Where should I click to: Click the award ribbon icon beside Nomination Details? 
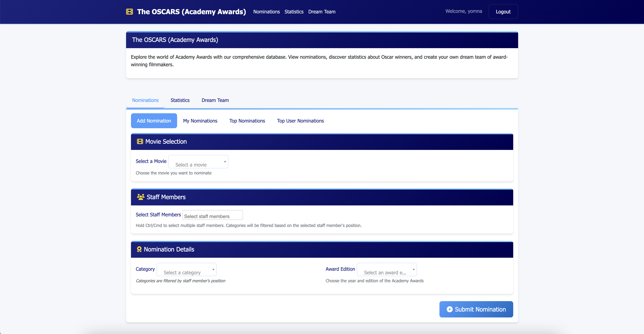[x=139, y=249]
